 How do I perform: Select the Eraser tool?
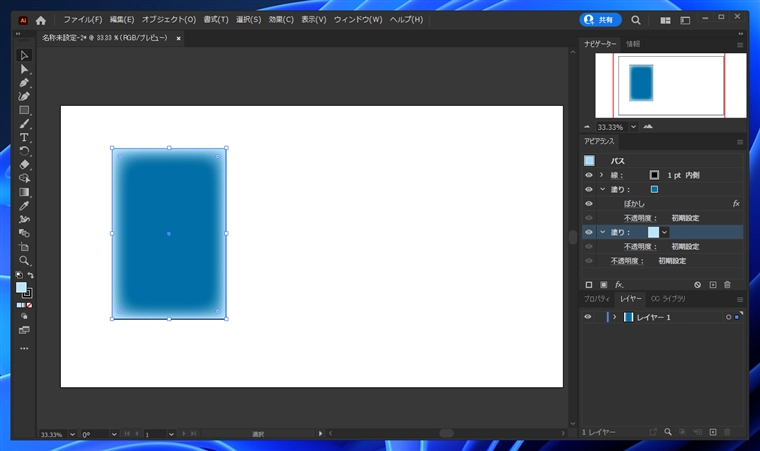point(24,164)
